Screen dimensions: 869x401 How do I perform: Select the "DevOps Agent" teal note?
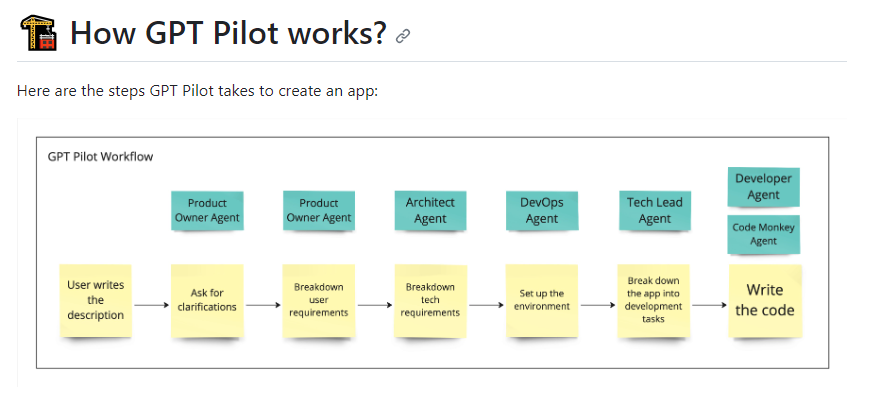pyautogui.click(x=542, y=210)
